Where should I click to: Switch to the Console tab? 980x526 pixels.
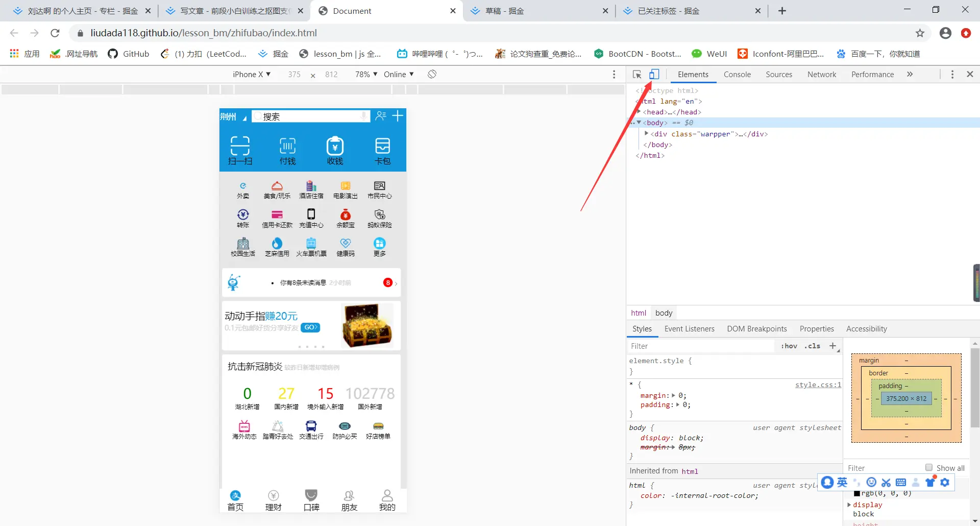737,75
